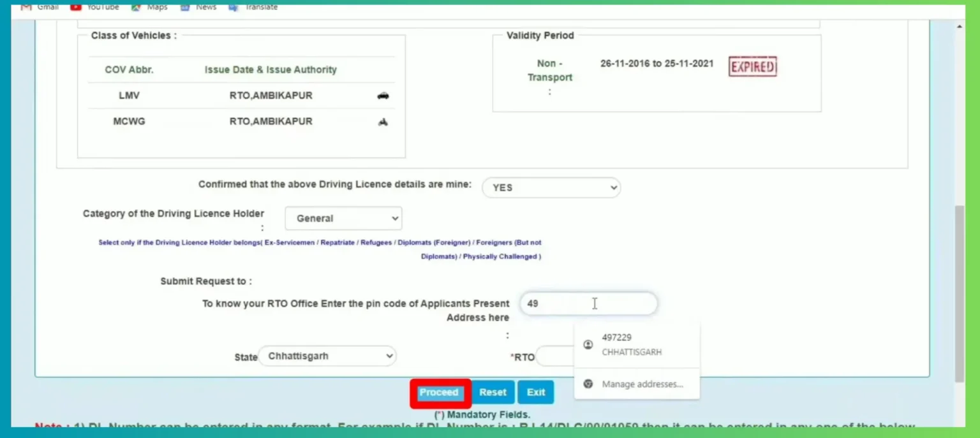Click the scroll-up arrow on the scrollbar
The height and width of the screenshot is (438, 980).
(960, 27)
